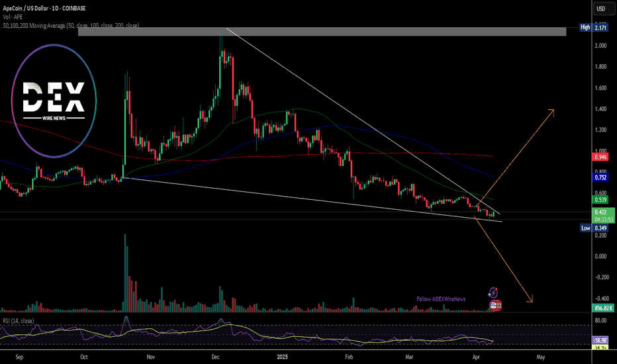This screenshot has width=617, height=364.
Task: Click the Dec label on time axis
Action: [215, 357]
